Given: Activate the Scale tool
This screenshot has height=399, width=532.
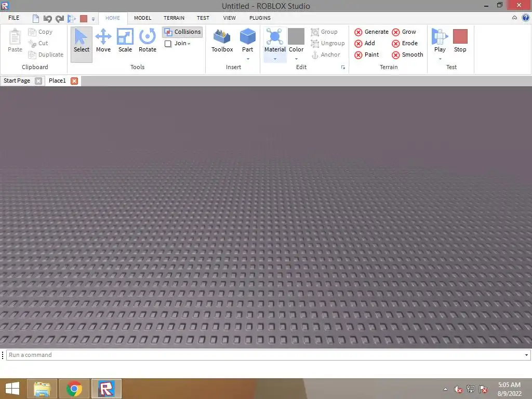Looking at the screenshot, I should pyautogui.click(x=125, y=41).
